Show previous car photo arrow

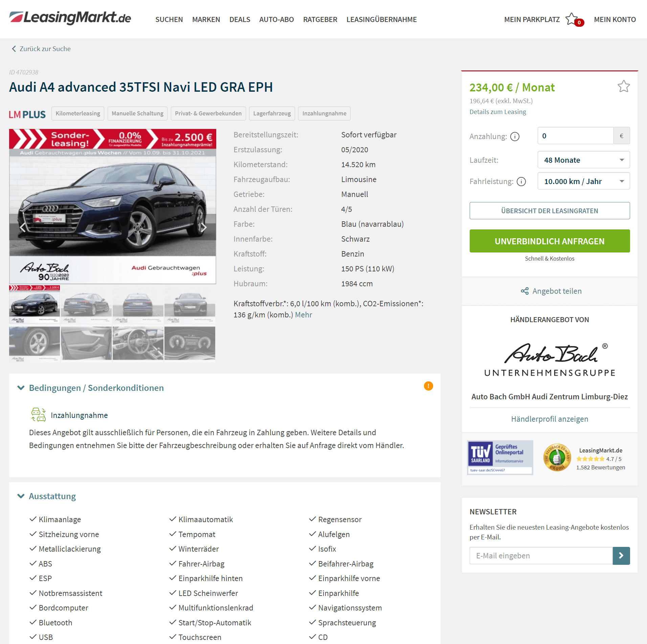click(x=22, y=227)
